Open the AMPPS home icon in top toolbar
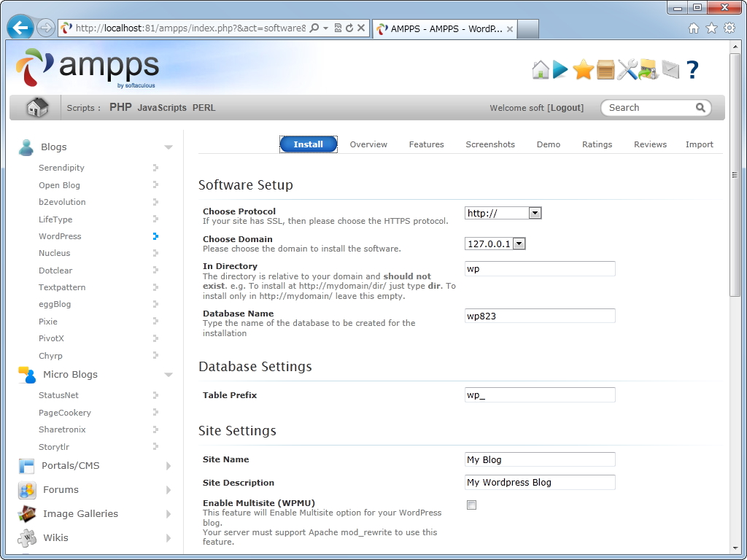 pyautogui.click(x=541, y=70)
